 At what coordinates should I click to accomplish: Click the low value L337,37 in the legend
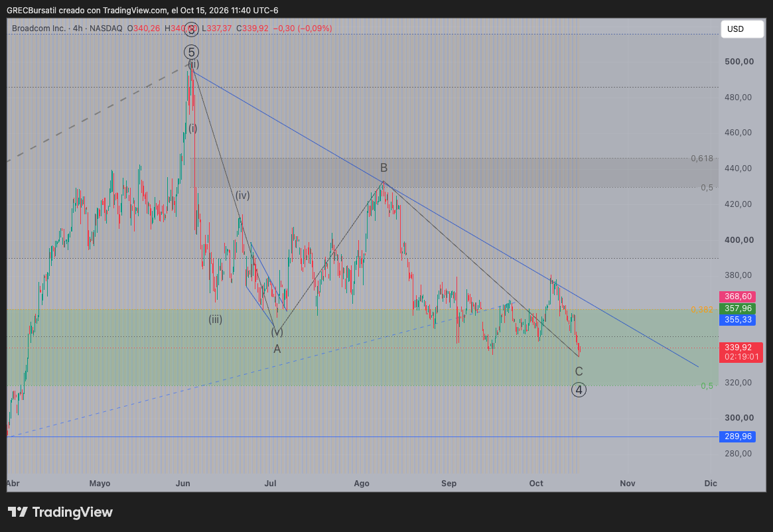pyautogui.click(x=216, y=29)
